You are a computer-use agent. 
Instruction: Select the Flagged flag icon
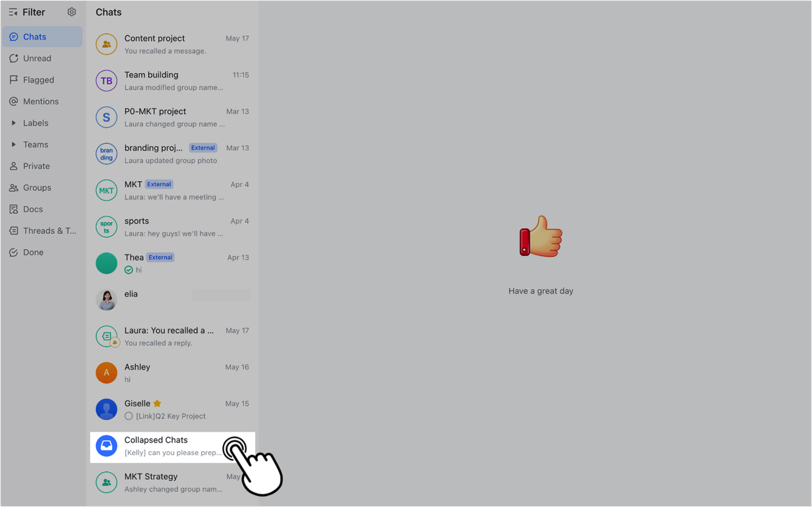tap(14, 80)
